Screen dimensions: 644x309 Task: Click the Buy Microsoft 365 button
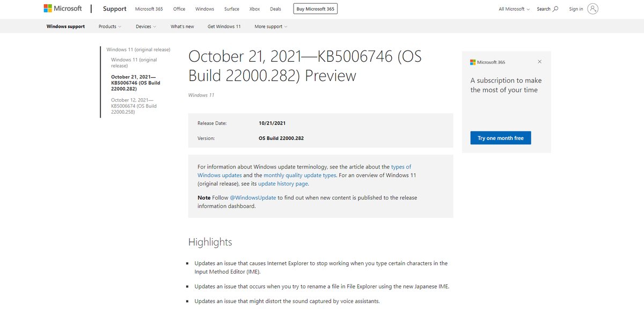pyautogui.click(x=316, y=9)
